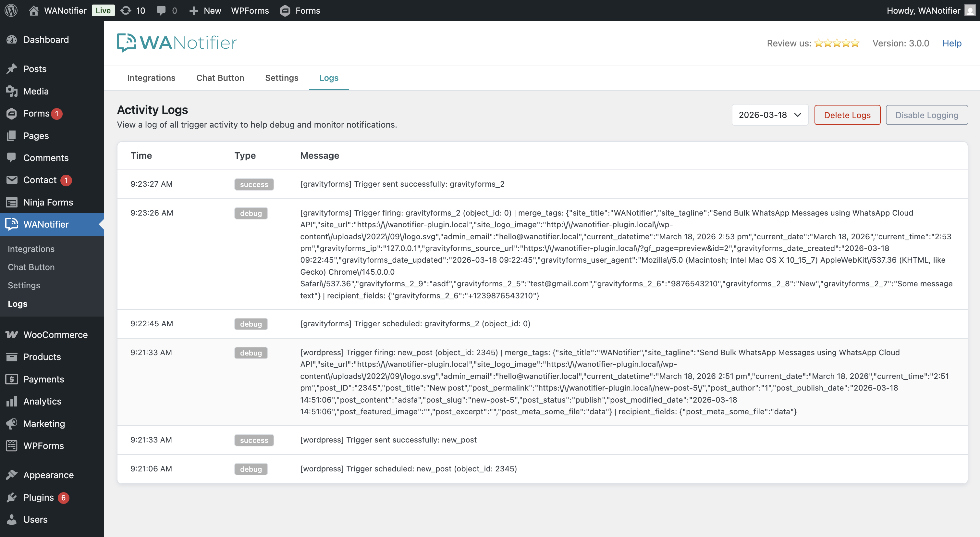Open the Howdy, WANotifier account menu
Screen dimensions: 980x537
pos(923,10)
